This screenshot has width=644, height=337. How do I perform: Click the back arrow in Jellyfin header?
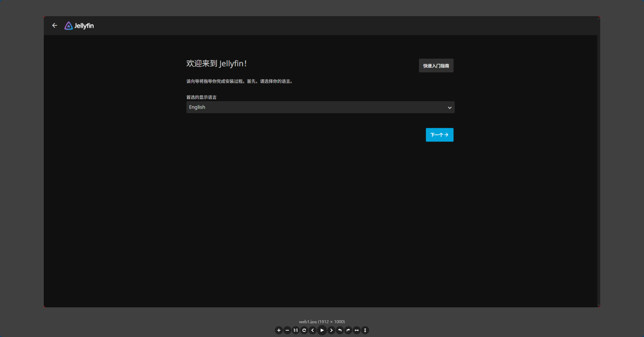(x=55, y=26)
